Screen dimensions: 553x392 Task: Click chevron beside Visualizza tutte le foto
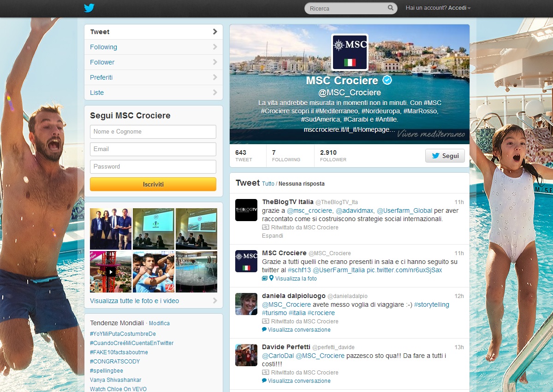coord(215,301)
